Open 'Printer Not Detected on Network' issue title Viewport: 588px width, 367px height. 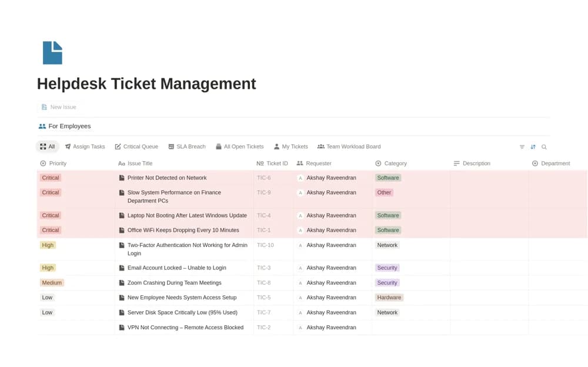tap(167, 178)
